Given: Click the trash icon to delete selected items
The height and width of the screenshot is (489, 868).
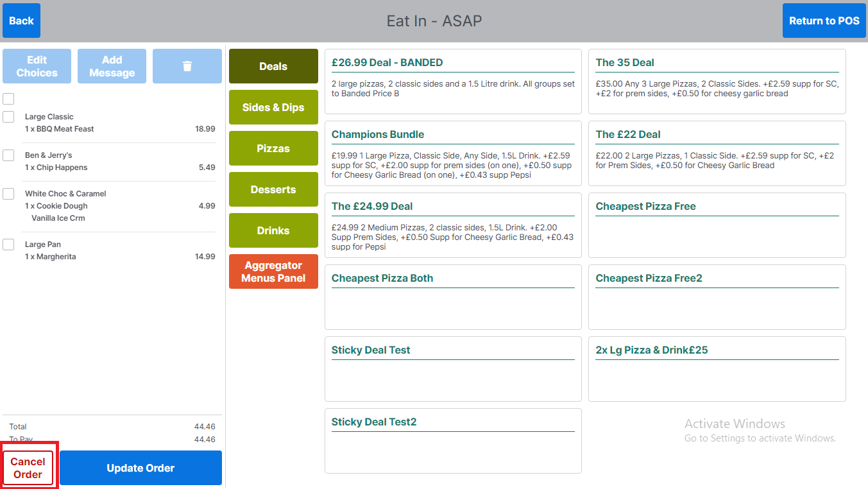Looking at the screenshot, I should 187,65.
